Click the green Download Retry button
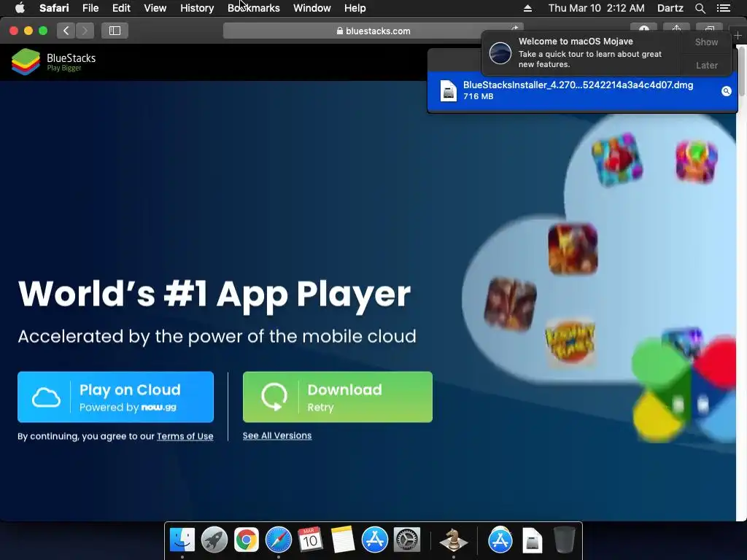This screenshot has height=560, width=747. [337, 397]
